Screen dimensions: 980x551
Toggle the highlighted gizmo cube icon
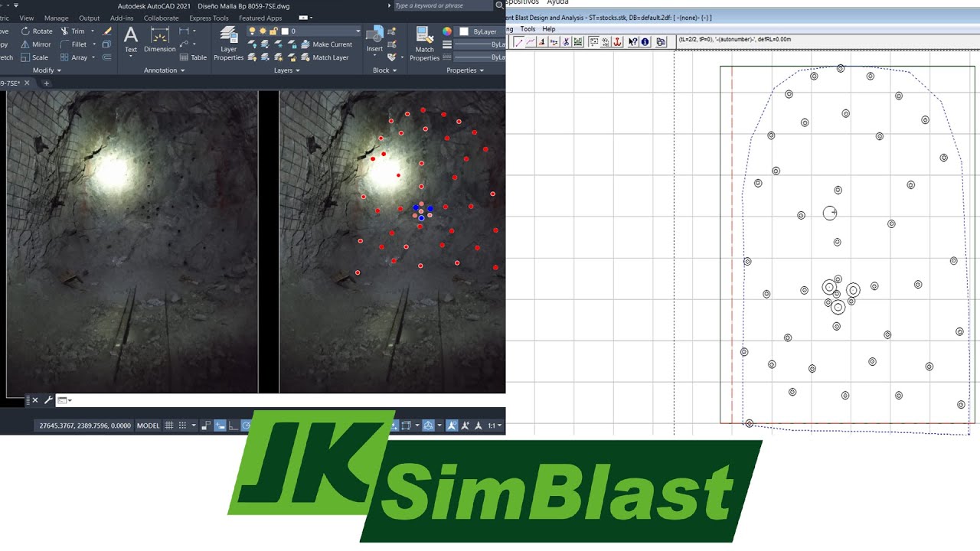[428, 425]
